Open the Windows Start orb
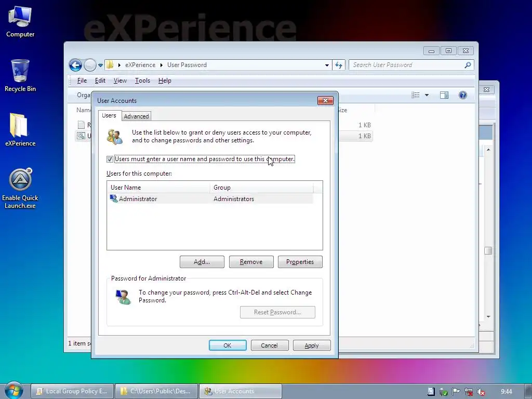 (14, 391)
